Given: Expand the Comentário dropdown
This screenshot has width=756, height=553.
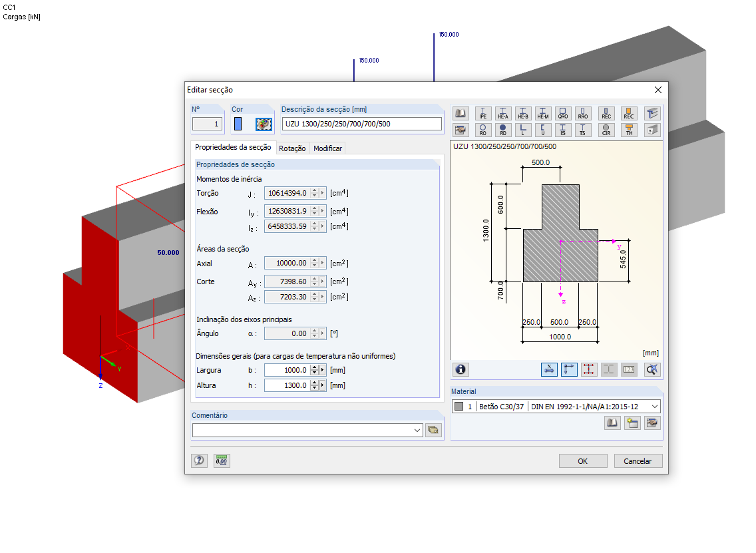Looking at the screenshot, I should tap(417, 430).
